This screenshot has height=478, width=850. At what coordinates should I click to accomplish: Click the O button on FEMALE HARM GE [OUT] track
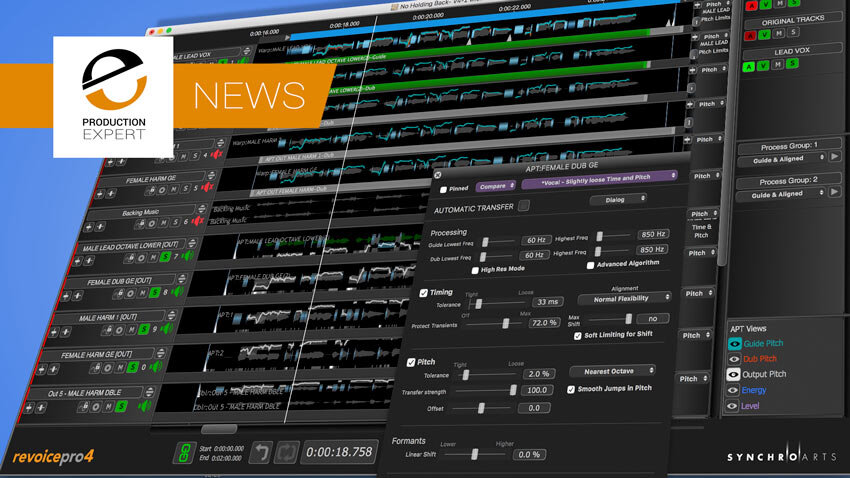pos(108,368)
